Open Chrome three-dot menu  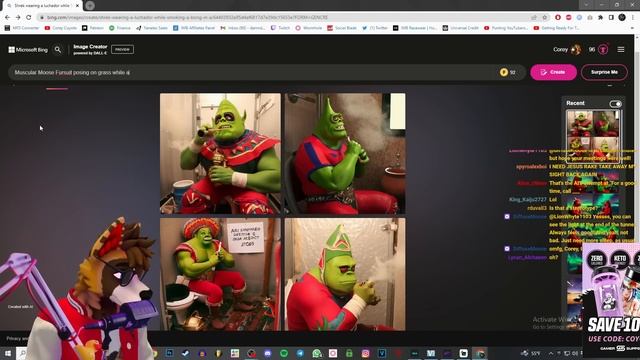click(633, 18)
